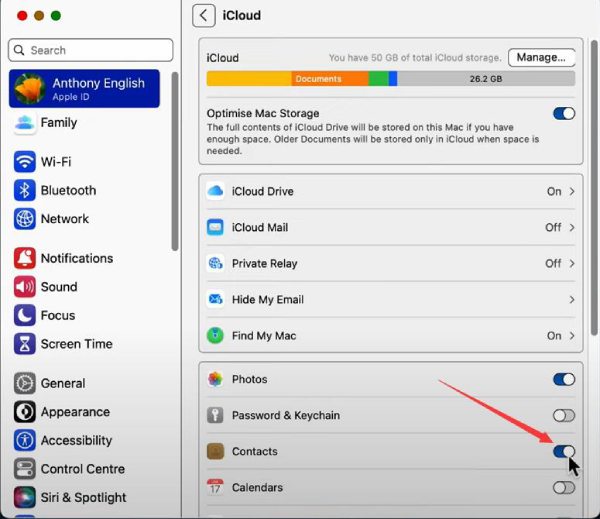Click the Hide My Email icon
The width and height of the screenshot is (600, 519).
[215, 299]
